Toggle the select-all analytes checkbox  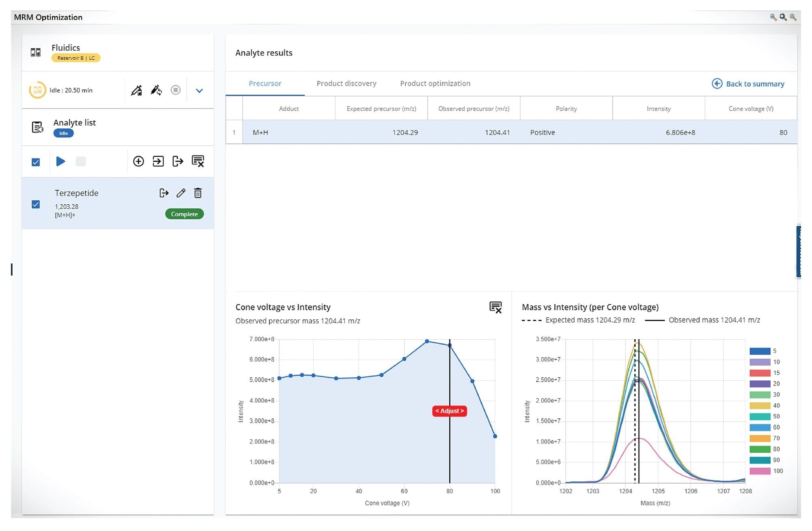[36, 162]
